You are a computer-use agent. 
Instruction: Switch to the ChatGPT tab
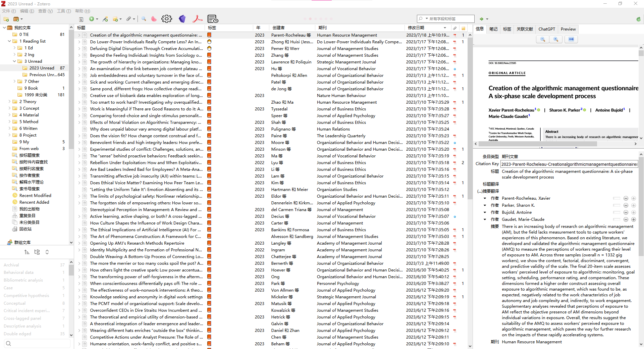(x=547, y=29)
